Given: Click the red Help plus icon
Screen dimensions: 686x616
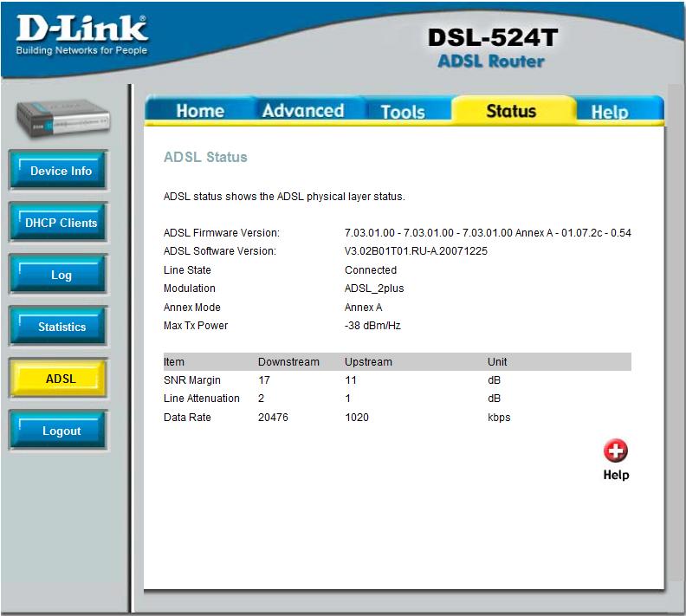Looking at the screenshot, I should [616, 451].
